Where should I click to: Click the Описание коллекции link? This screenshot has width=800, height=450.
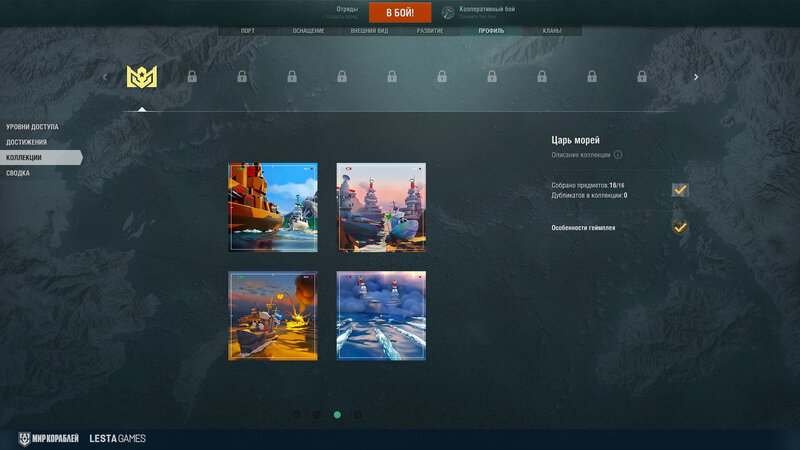pyautogui.click(x=581, y=155)
